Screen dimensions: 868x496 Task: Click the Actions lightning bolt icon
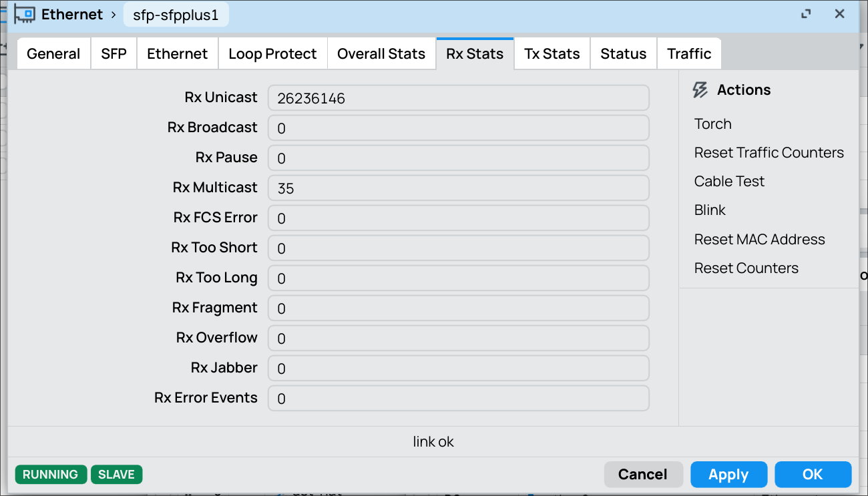(700, 90)
